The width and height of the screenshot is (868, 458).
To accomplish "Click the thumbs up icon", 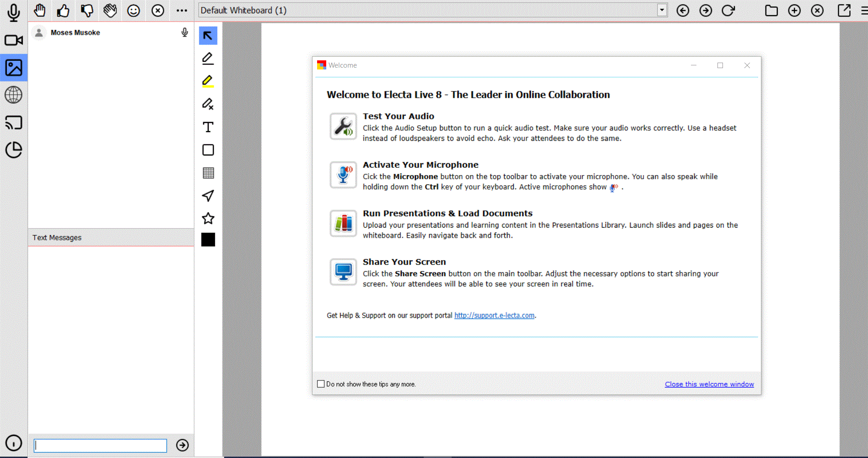I will (63, 10).
